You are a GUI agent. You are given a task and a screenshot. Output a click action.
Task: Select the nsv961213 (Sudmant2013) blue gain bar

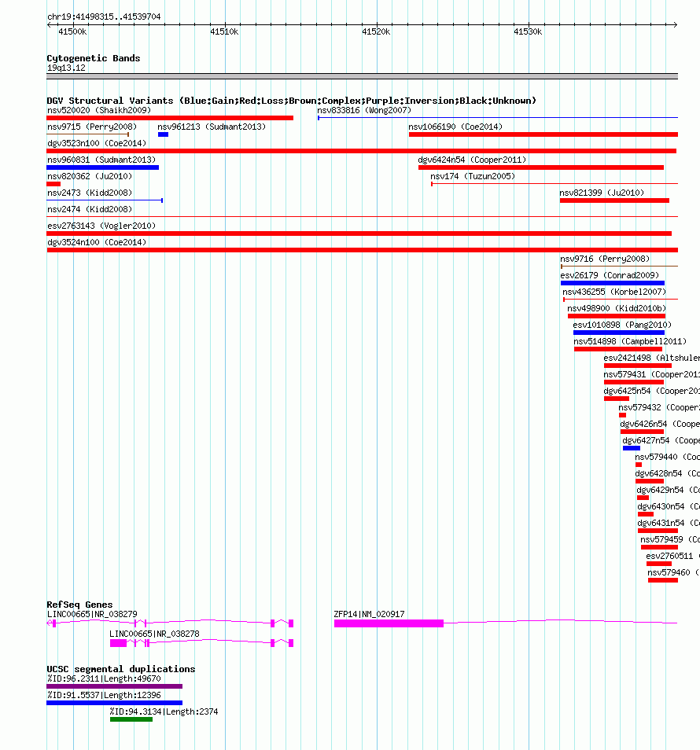pyautogui.click(x=163, y=134)
